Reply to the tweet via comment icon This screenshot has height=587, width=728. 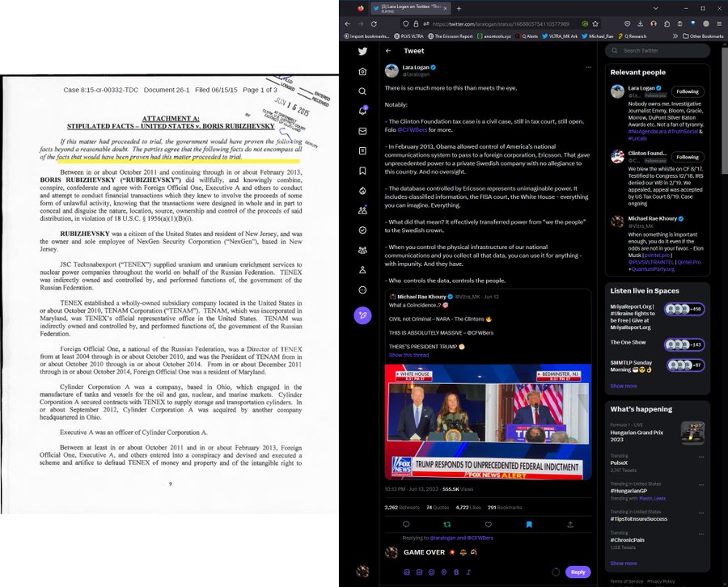coord(406,525)
